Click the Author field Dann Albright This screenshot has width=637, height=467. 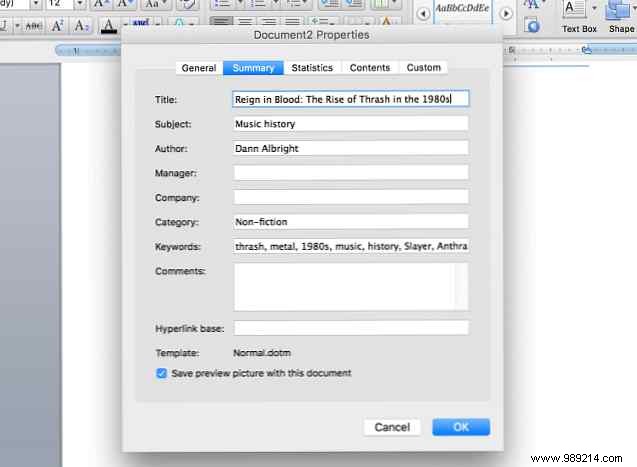coord(351,148)
